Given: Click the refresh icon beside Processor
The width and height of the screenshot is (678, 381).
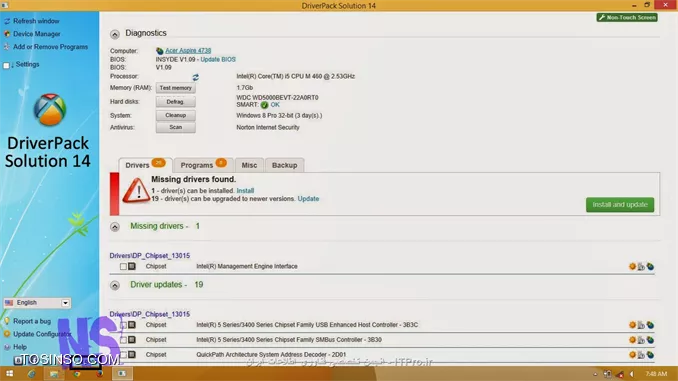Looking at the screenshot, I should pyautogui.click(x=195, y=77).
